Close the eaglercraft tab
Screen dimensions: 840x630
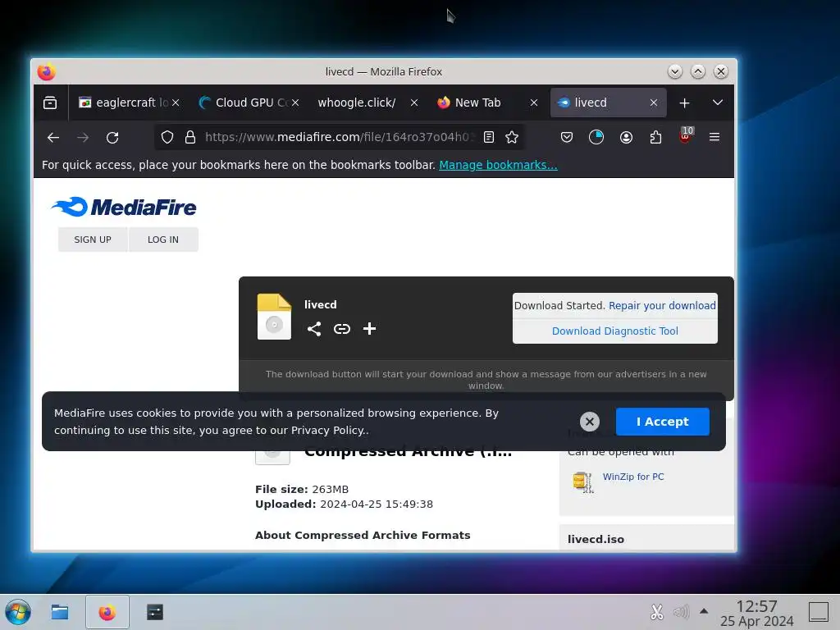click(176, 103)
